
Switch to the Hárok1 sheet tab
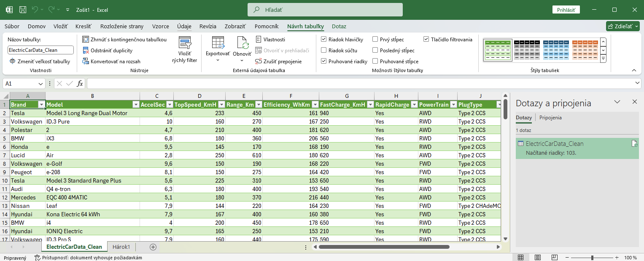121,247
